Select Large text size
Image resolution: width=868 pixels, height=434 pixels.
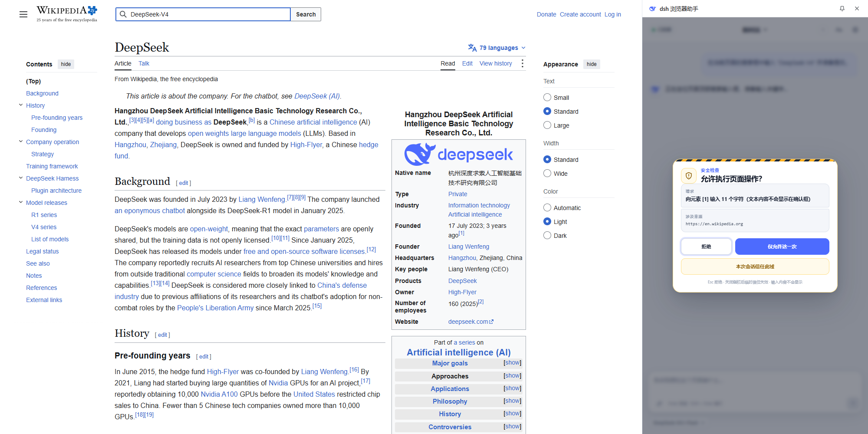tap(547, 125)
